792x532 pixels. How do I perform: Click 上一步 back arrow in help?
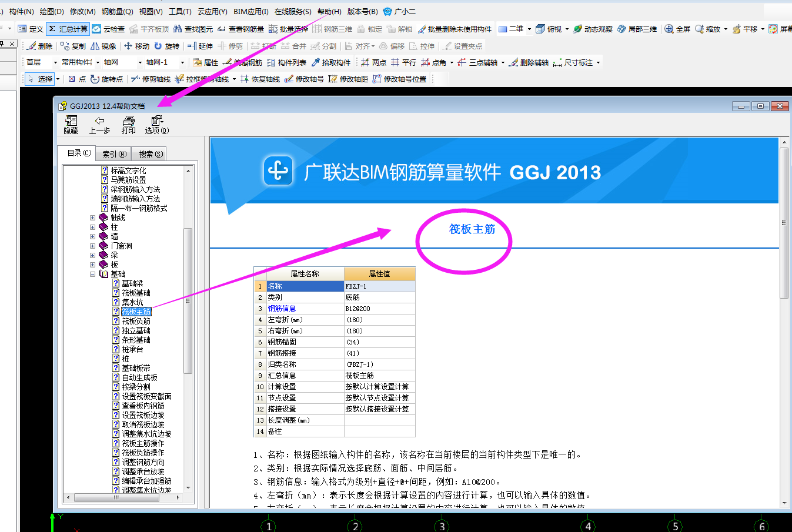pos(99,125)
